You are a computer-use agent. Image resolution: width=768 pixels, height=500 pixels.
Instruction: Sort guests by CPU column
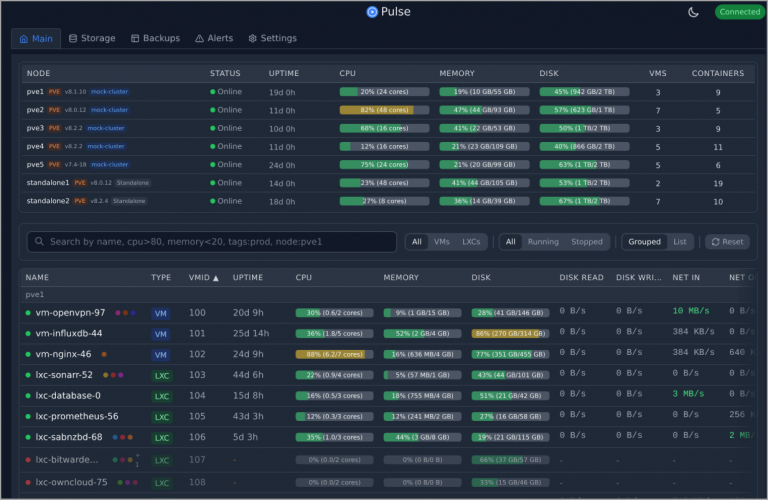tap(303, 278)
